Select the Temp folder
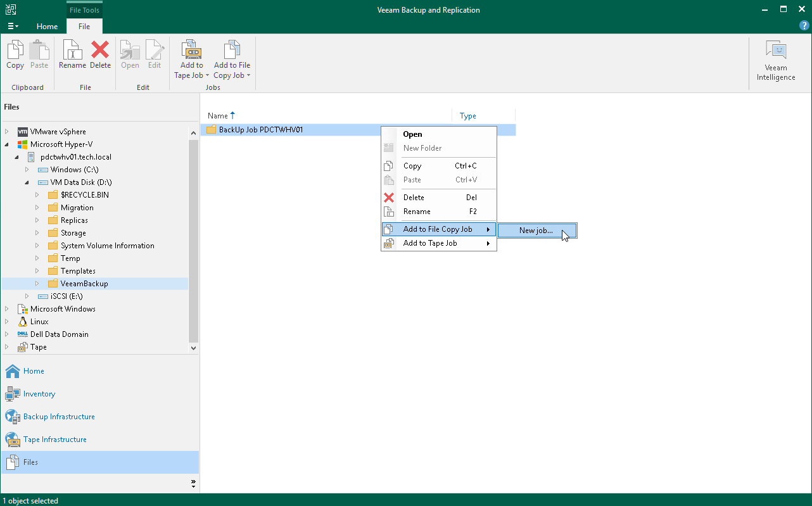812x506 pixels. pyautogui.click(x=70, y=258)
